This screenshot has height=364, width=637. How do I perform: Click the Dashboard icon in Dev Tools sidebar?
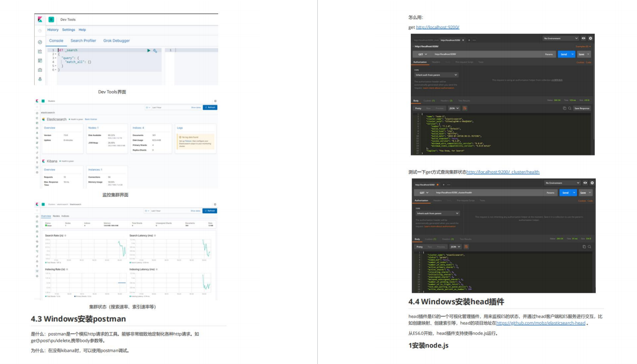pyautogui.click(x=40, y=61)
